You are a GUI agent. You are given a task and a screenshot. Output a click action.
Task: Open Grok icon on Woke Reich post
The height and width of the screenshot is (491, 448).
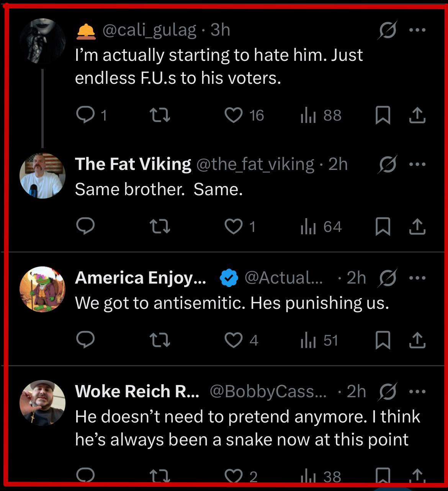click(x=388, y=391)
